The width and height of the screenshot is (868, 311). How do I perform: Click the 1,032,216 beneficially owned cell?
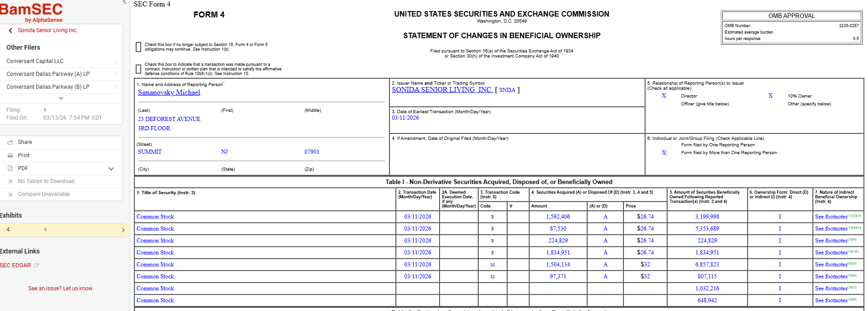click(x=707, y=288)
